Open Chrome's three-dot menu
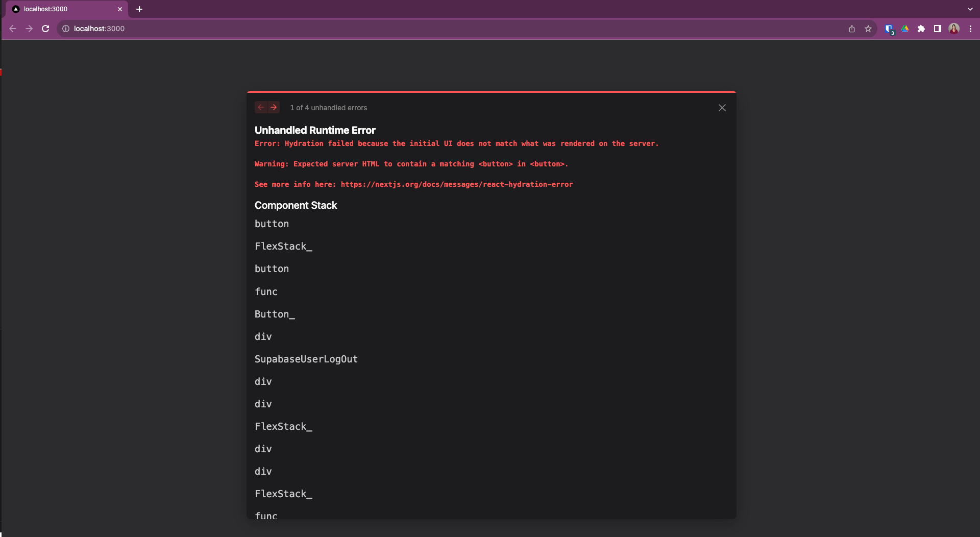This screenshot has height=537, width=980. click(970, 29)
